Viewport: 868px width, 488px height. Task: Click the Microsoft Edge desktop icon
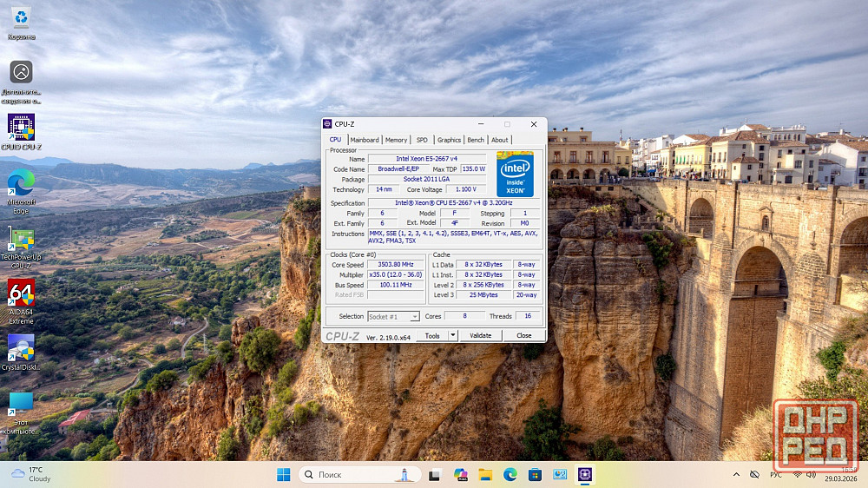click(x=21, y=183)
